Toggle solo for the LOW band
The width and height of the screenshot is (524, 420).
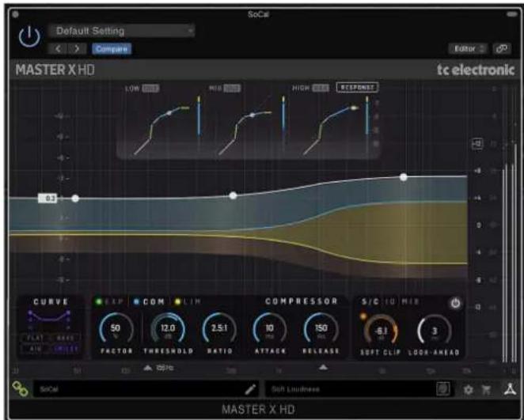[150, 89]
